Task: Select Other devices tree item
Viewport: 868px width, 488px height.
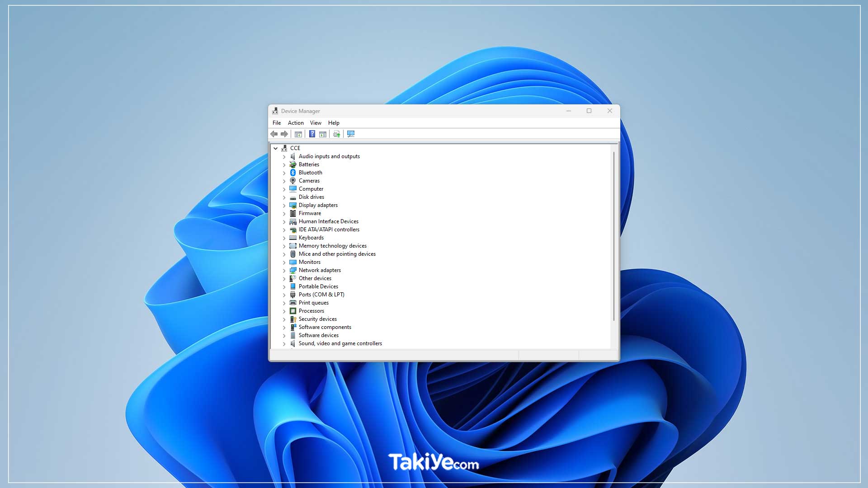Action: coord(315,278)
